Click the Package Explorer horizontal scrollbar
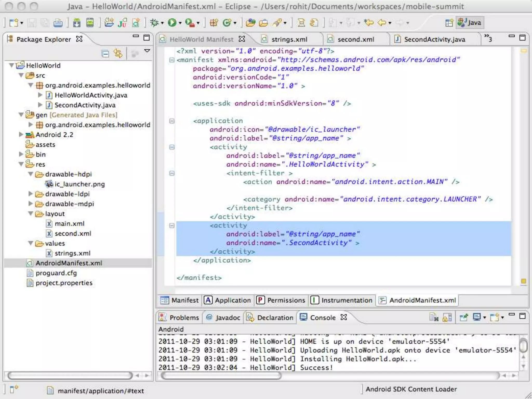Viewport: 532px width, 399px height. click(70, 375)
